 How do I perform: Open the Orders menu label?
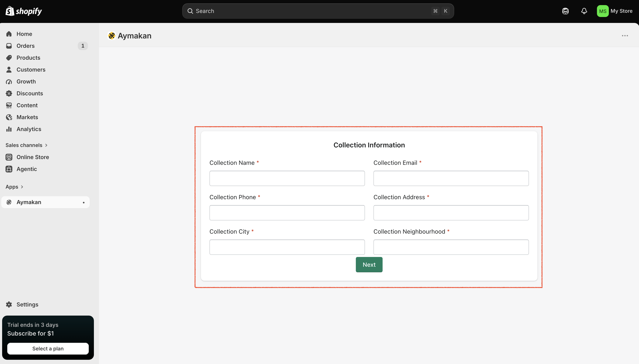click(25, 46)
